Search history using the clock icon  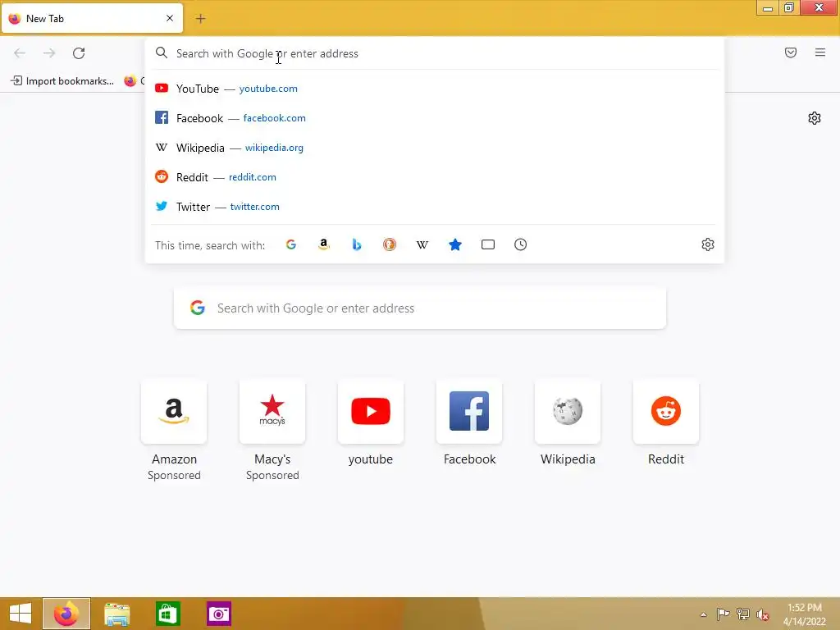pos(520,244)
